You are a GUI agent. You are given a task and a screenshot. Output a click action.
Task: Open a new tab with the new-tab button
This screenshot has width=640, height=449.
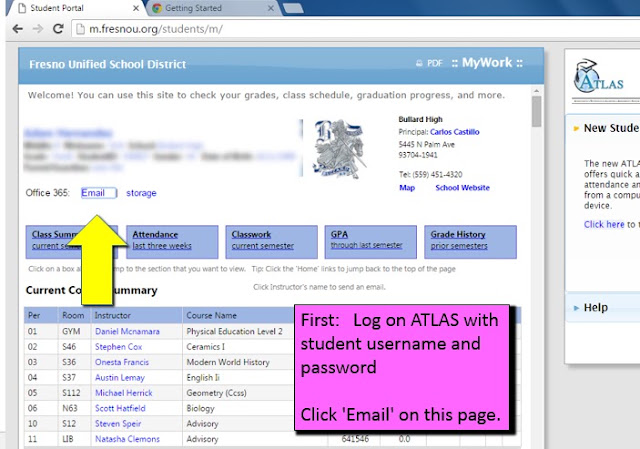pos(293,8)
